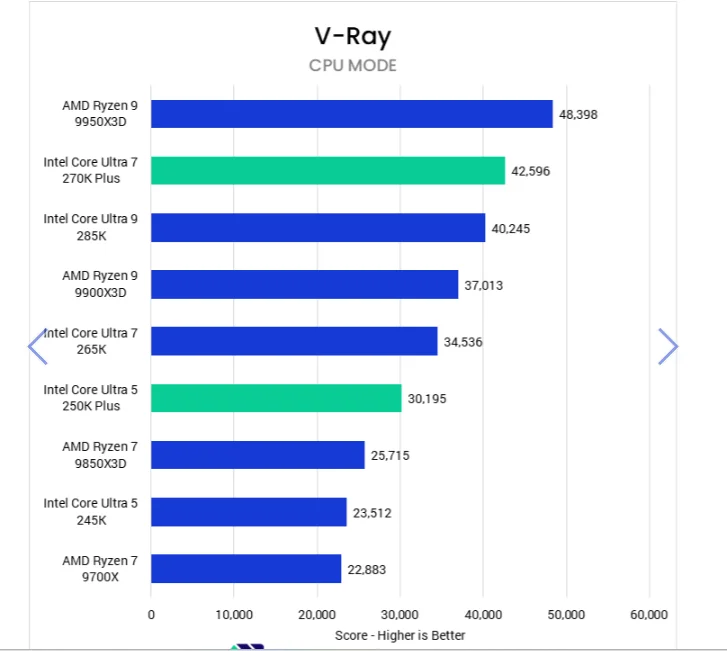Screen dimensions: 727x651
Task: Advance to the next chart with right arrow
Action: click(x=668, y=346)
